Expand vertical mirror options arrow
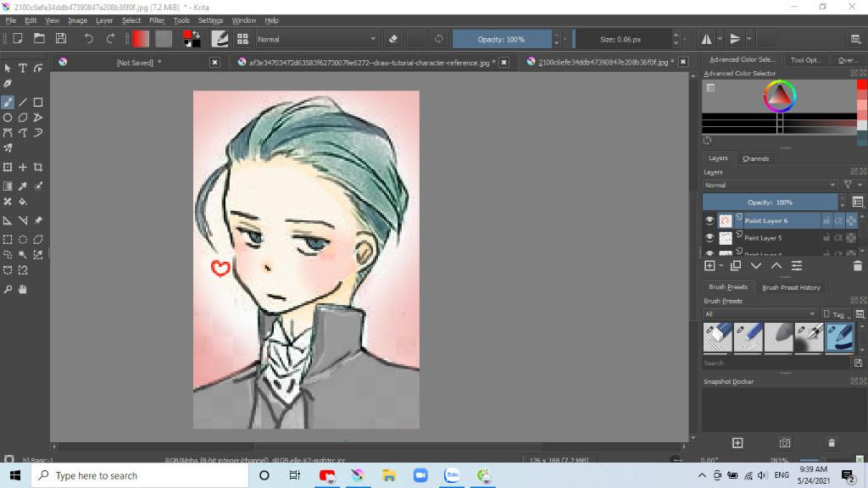The height and width of the screenshot is (488, 868). (748, 39)
